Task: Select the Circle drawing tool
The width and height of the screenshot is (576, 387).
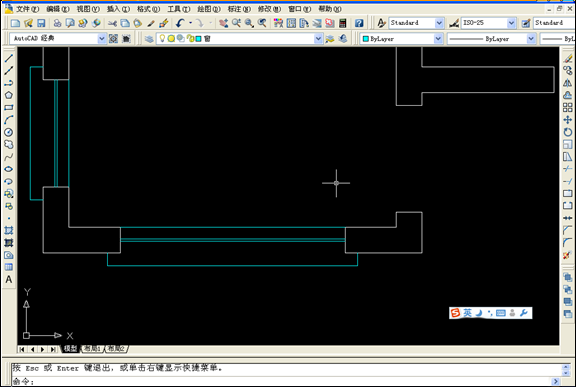Action: 9,132
